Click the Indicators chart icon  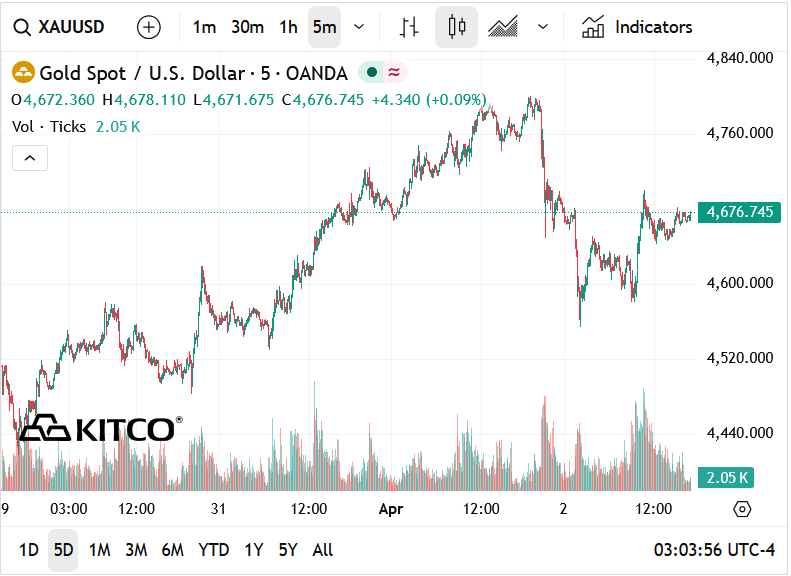(593, 27)
